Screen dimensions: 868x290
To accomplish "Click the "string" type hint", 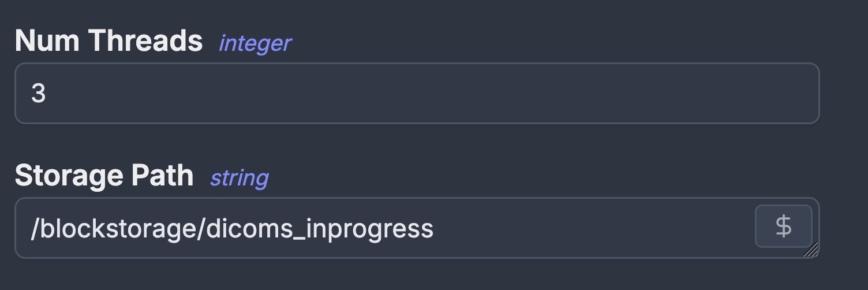I will [x=239, y=177].
